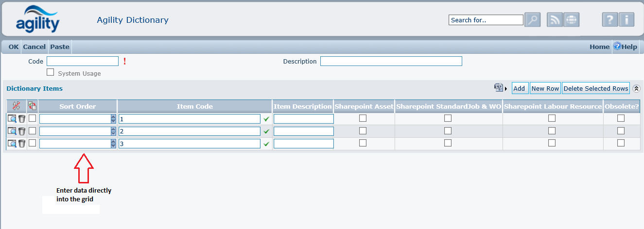
Task: Go to Home from the toolbar
Action: click(x=599, y=47)
